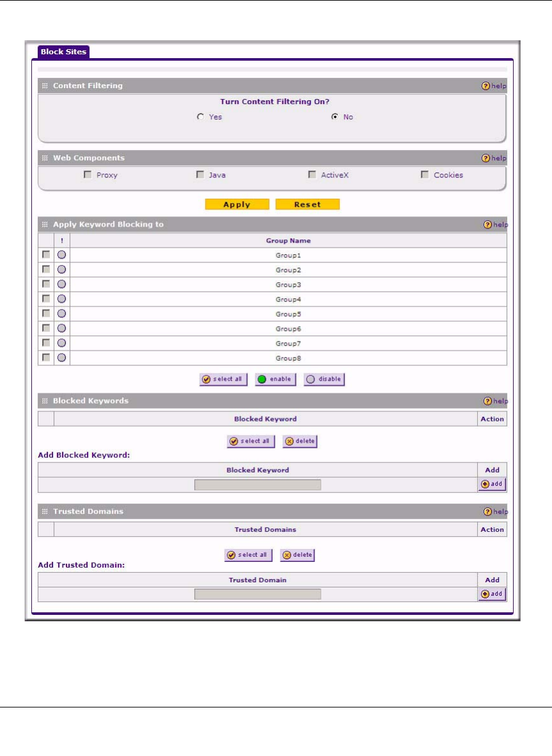Click Group2 status circle icon
Image resolution: width=552 pixels, height=756 pixels.
(x=62, y=269)
